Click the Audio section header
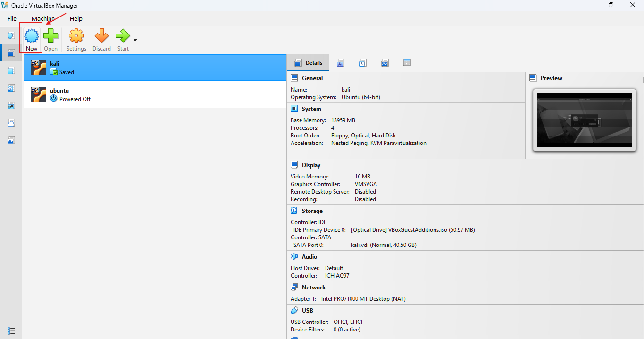This screenshot has width=644, height=339. [309, 257]
